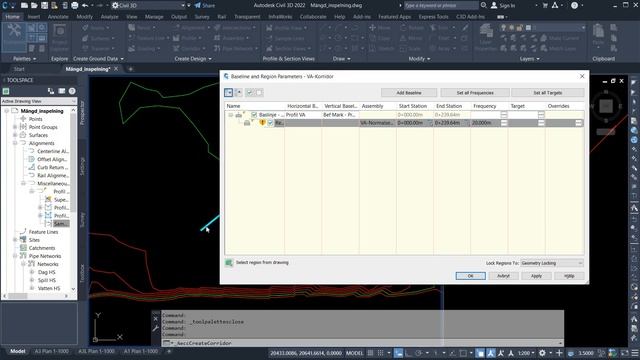This screenshot has width=640, height=360.
Task: Click Toolspace palette icon in ribbon
Action: pyautogui.click(x=14, y=37)
